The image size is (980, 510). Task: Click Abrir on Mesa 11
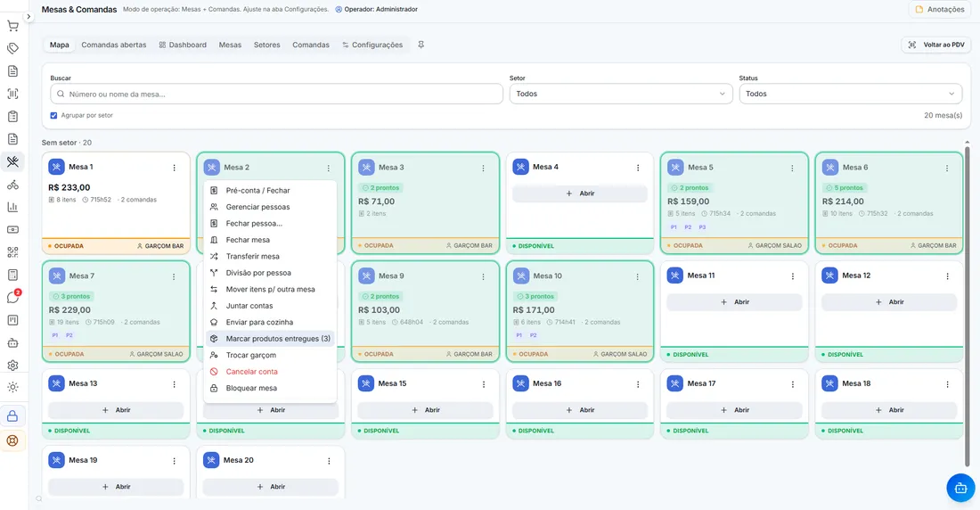[734, 302]
